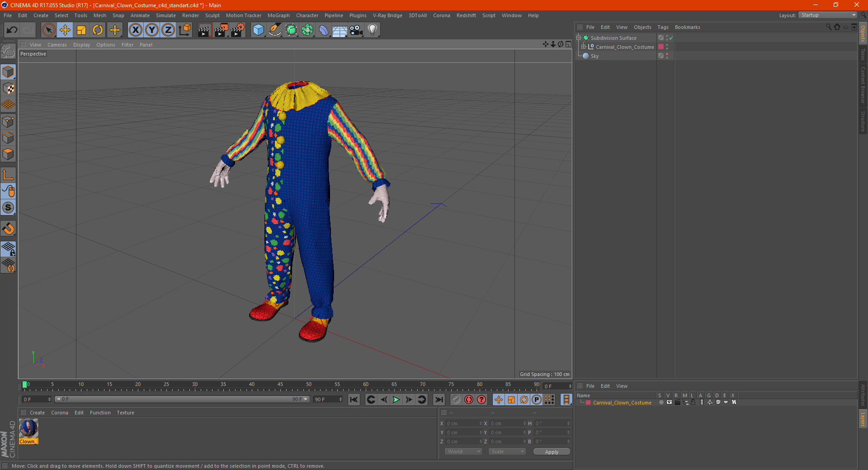Switch to Edges mode
Viewport: 868px width, 470px height.
[x=8, y=138]
